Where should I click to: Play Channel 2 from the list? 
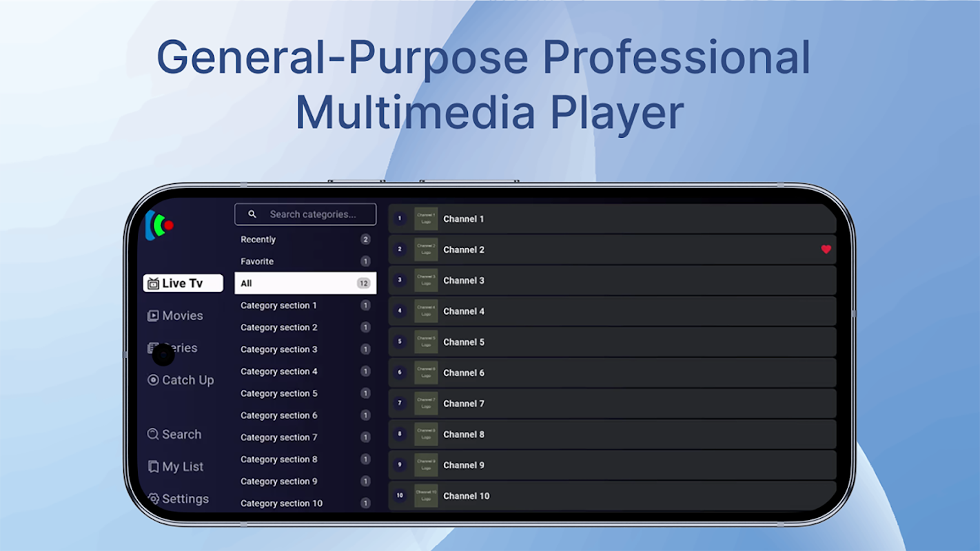[612, 249]
